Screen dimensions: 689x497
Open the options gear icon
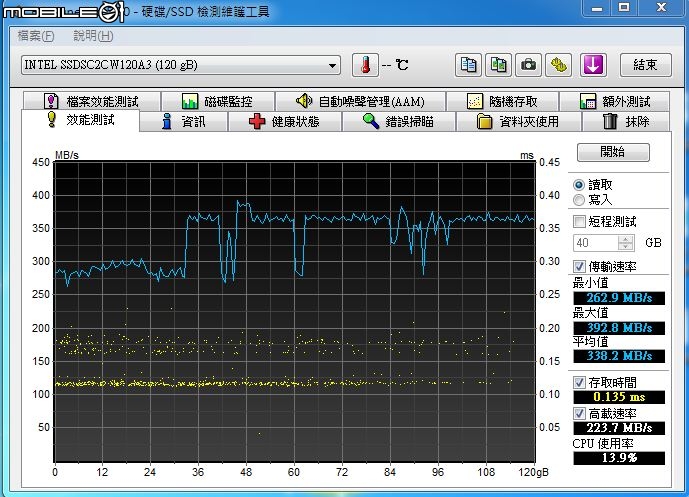click(x=558, y=65)
